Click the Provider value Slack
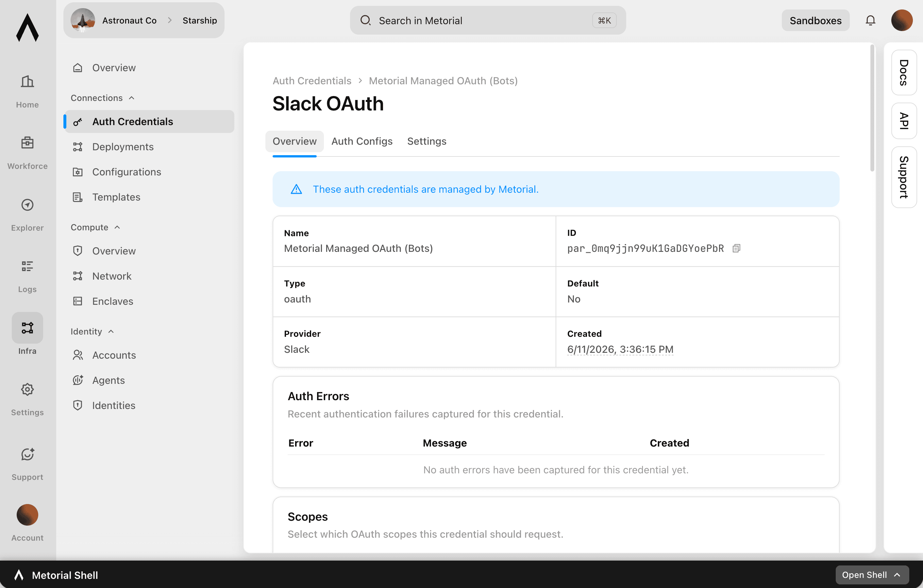The width and height of the screenshot is (923, 588). [296, 349]
